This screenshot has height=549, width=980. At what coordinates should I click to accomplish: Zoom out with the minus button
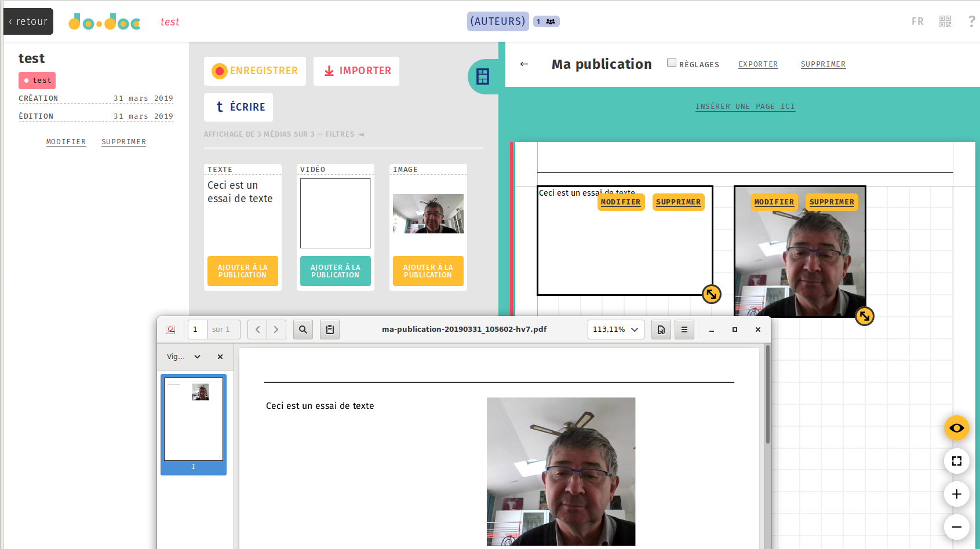tap(956, 527)
